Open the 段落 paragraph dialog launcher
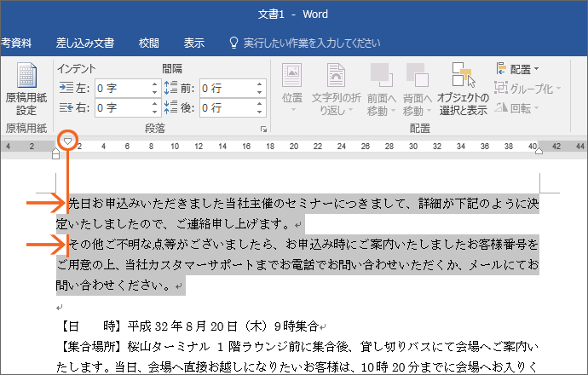Image resolution: width=588 pixels, height=375 pixels. click(263, 129)
